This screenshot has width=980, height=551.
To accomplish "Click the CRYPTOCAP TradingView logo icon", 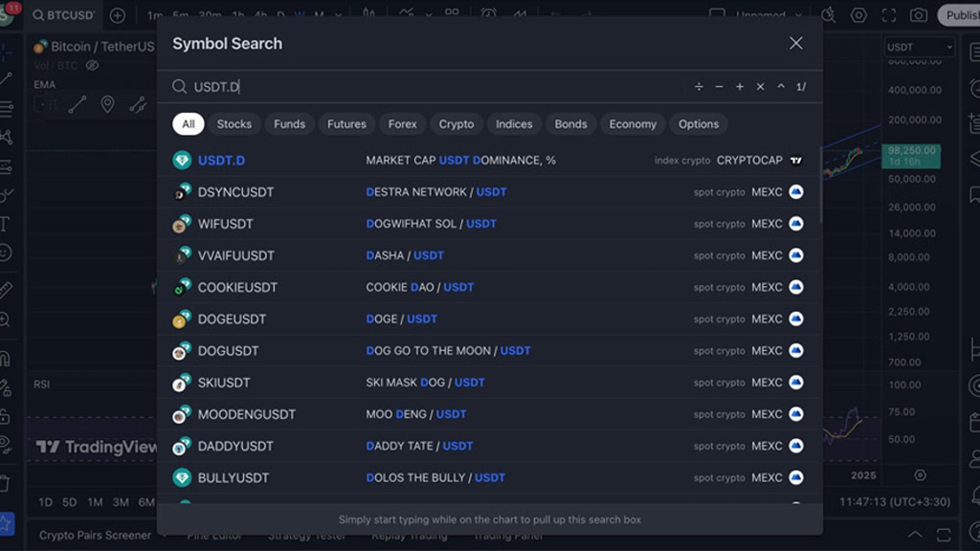I will (x=795, y=161).
